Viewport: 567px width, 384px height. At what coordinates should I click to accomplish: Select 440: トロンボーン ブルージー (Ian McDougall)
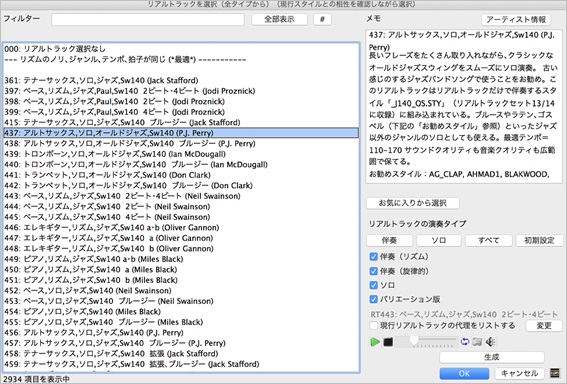click(181, 165)
